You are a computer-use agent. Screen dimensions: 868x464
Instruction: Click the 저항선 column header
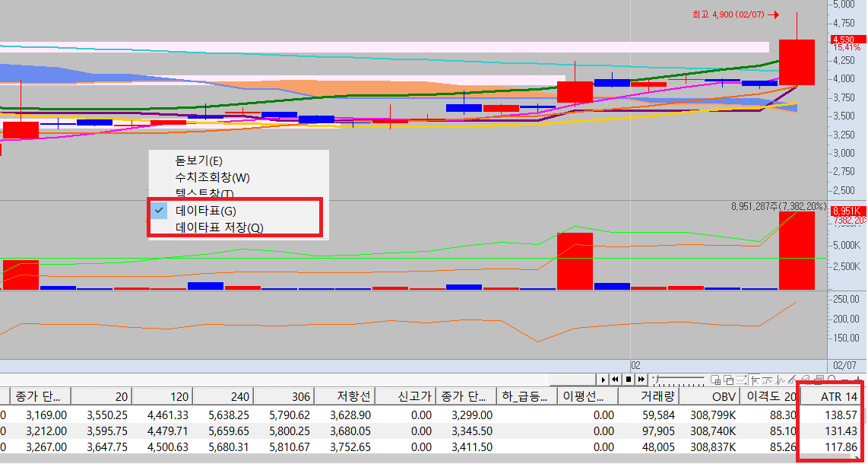[x=345, y=396]
